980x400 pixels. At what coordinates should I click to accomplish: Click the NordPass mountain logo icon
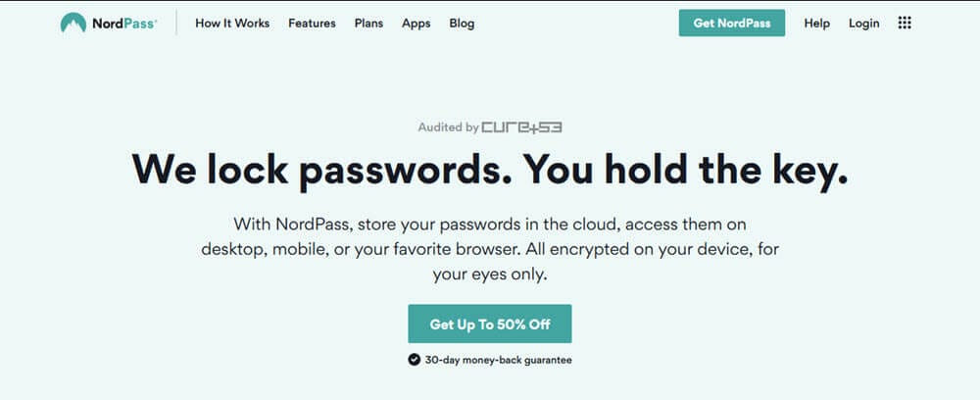click(x=73, y=24)
